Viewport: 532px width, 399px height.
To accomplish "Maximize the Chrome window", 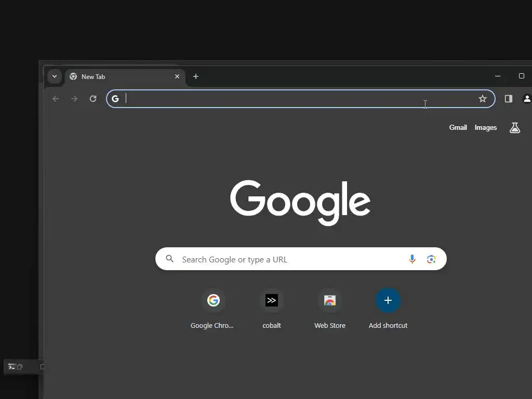I will [522, 76].
